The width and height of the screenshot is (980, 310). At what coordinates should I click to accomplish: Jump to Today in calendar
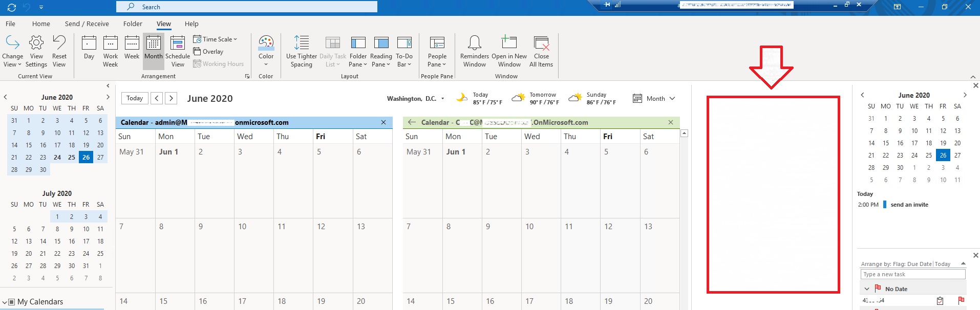click(135, 98)
